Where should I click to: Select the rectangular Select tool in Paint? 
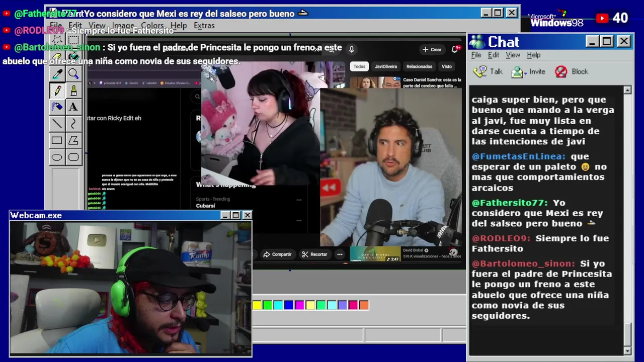point(73,40)
